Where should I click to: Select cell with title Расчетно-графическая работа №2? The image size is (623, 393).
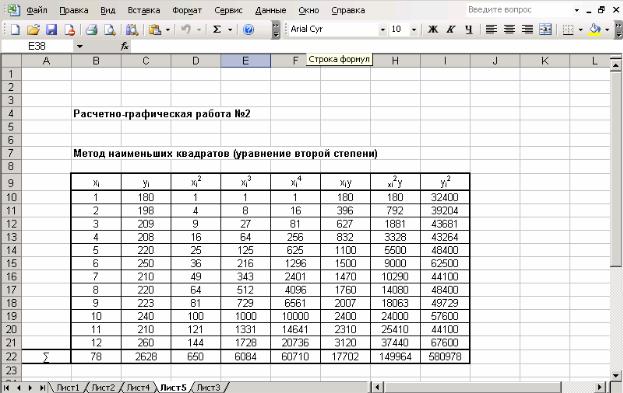click(162, 114)
